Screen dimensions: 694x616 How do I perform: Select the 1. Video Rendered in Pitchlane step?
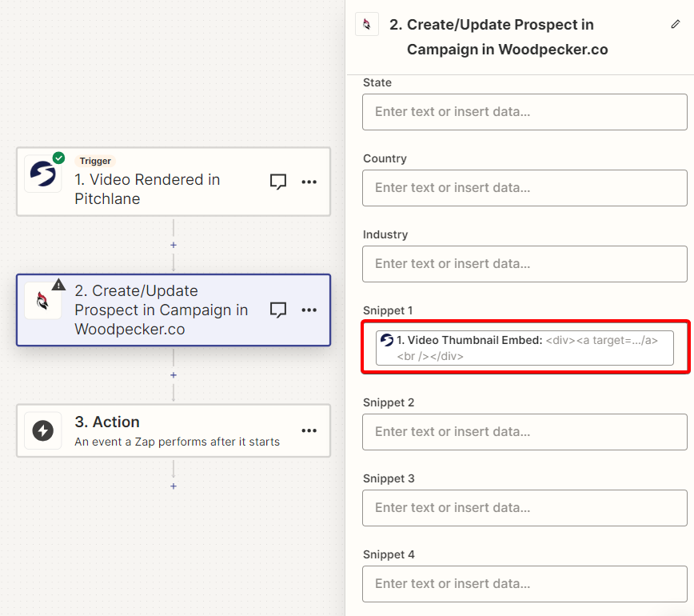coord(173,182)
